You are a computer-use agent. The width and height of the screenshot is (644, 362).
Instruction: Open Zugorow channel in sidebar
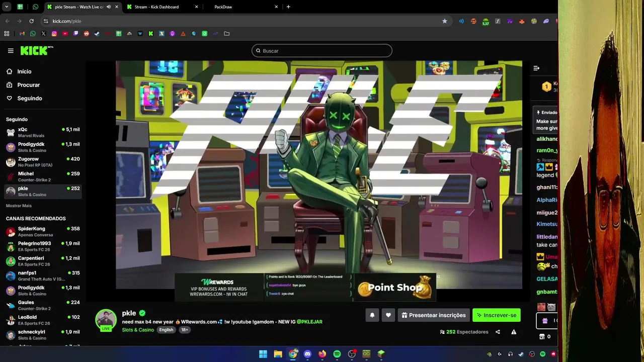coord(43,162)
